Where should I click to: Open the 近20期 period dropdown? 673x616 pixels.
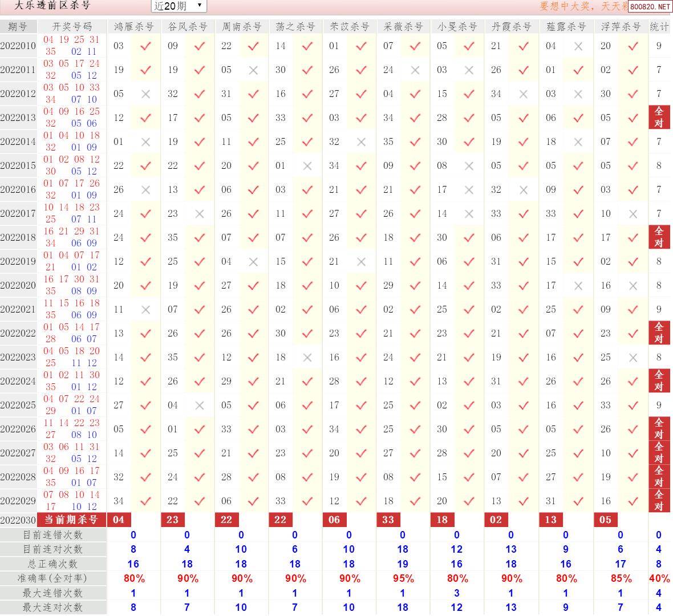pyautogui.click(x=179, y=6)
